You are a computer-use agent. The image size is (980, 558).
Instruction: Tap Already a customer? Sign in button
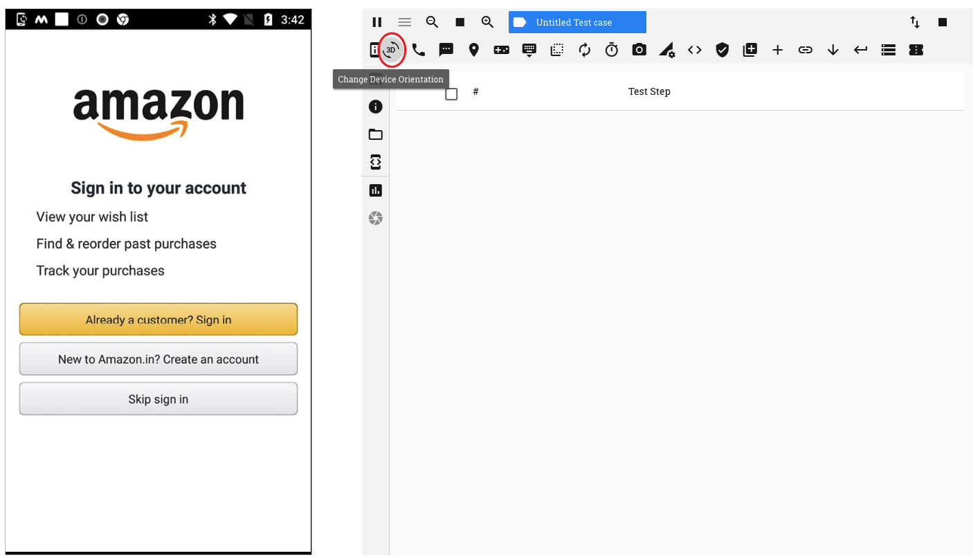pyautogui.click(x=158, y=319)
